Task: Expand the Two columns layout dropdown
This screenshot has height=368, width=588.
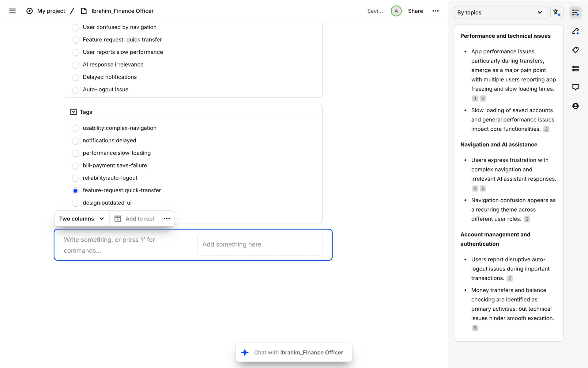Action: coord(82,219)
